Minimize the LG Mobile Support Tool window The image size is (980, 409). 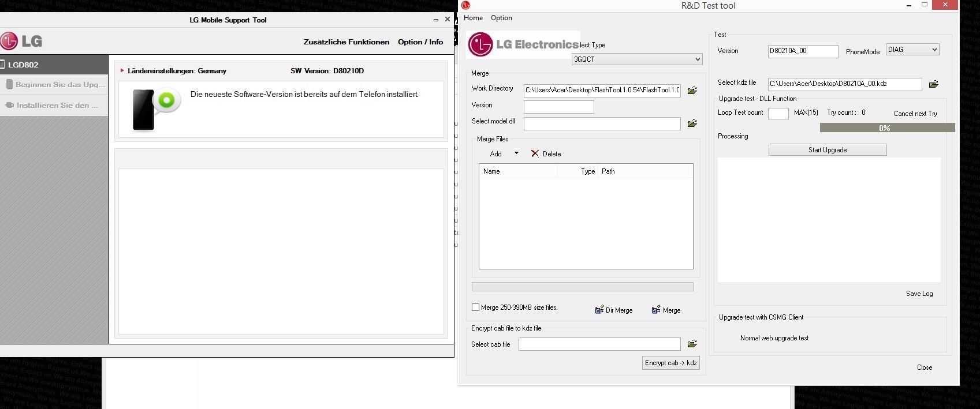point(436,20)
